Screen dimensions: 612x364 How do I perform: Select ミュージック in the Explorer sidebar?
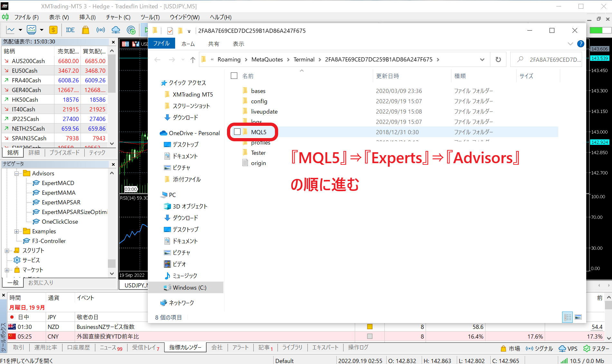[185, 276]
